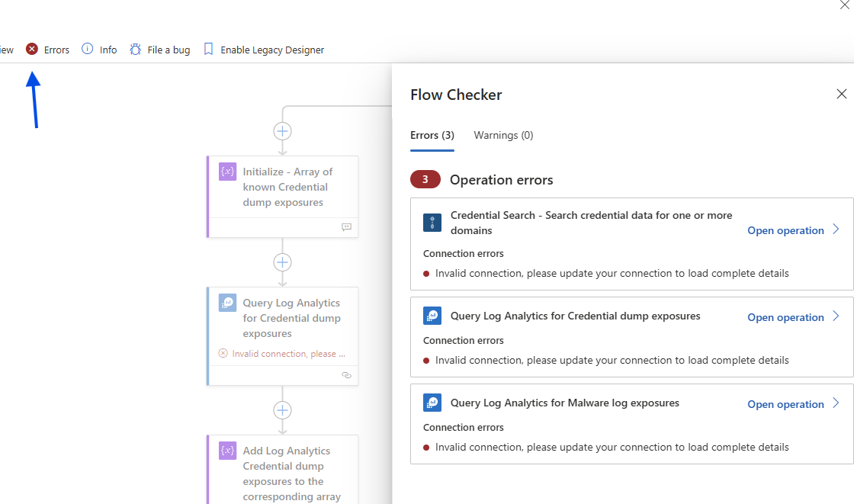Click the Credential Search connector icon
854x504 pixels.
pos(432,223)
